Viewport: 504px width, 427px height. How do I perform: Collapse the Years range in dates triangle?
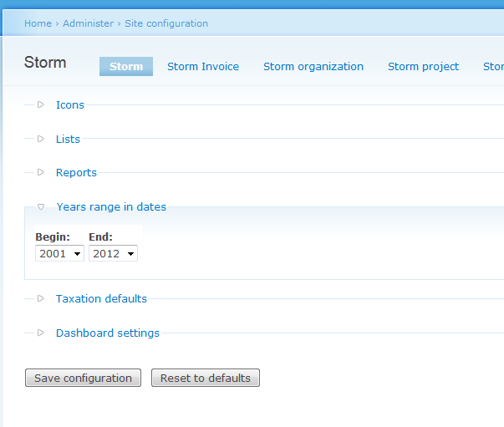point(41,206)
